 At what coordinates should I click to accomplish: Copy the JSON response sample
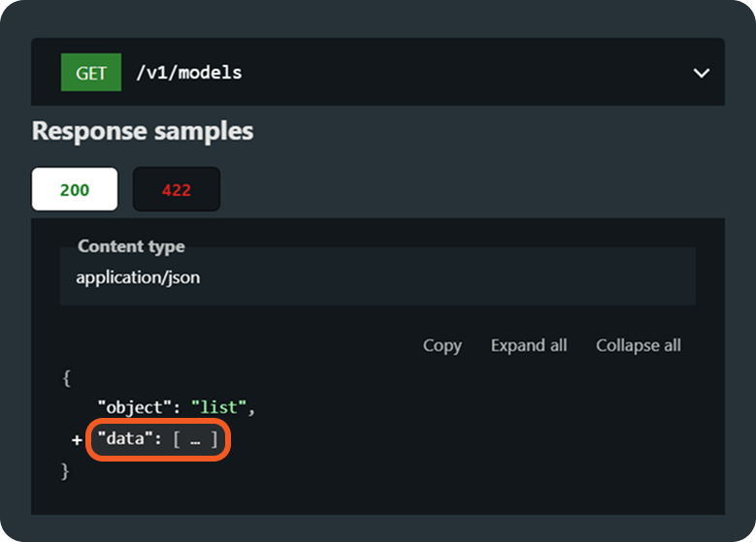pyautogui.click(x=442, y=345)
